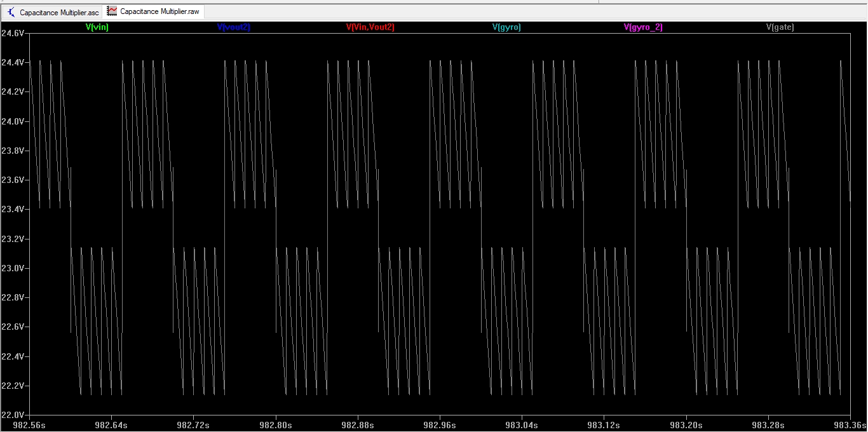Click the schematic icon on .asc tab
The image size is (868, 432).
[x=11, y=12]
